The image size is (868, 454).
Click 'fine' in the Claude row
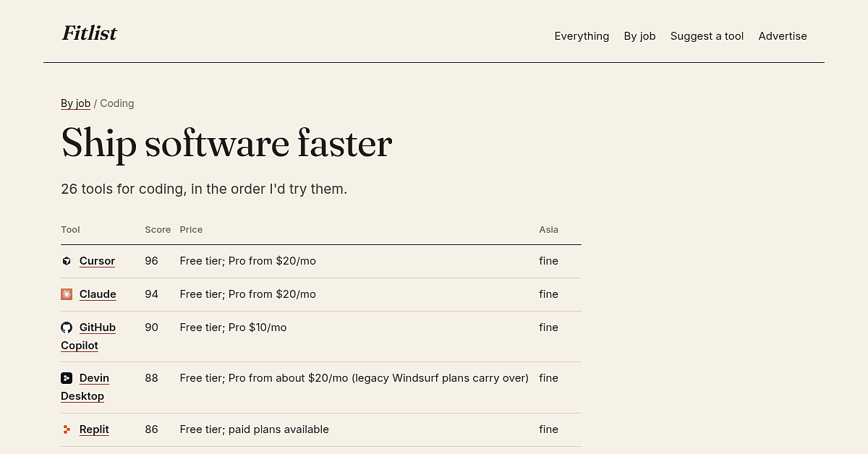tap(548, 294)
